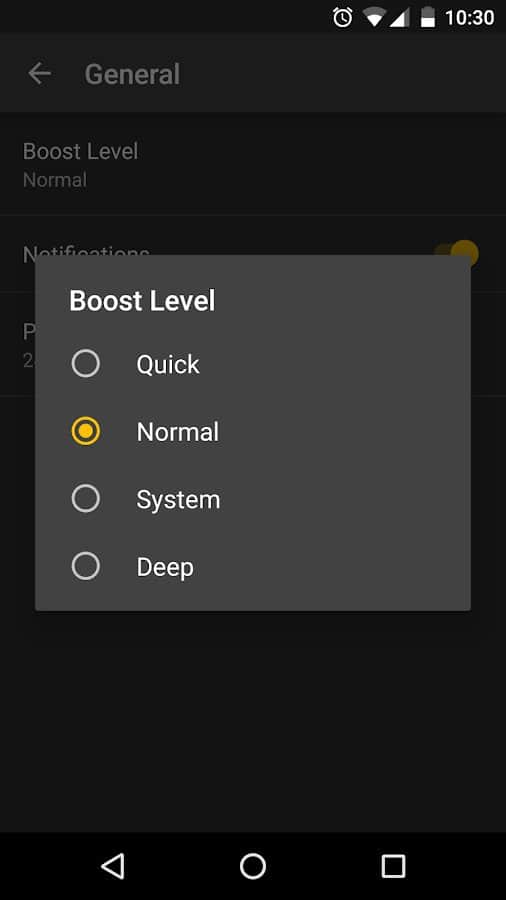Tap the alarm clock status icon
506x900 pixels.
pyautogui.click(x=342, y=18)
